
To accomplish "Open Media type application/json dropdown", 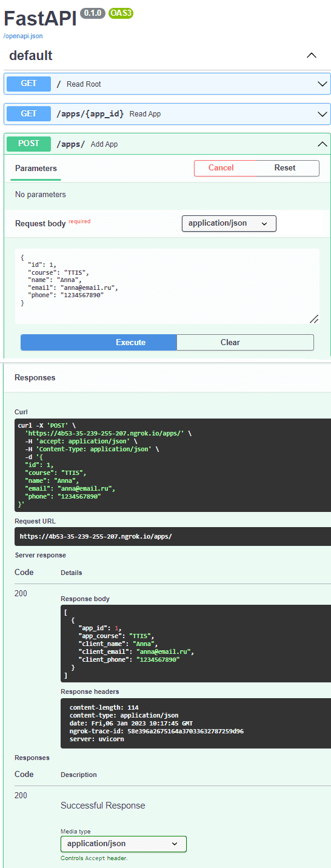I will pos(124,844).
